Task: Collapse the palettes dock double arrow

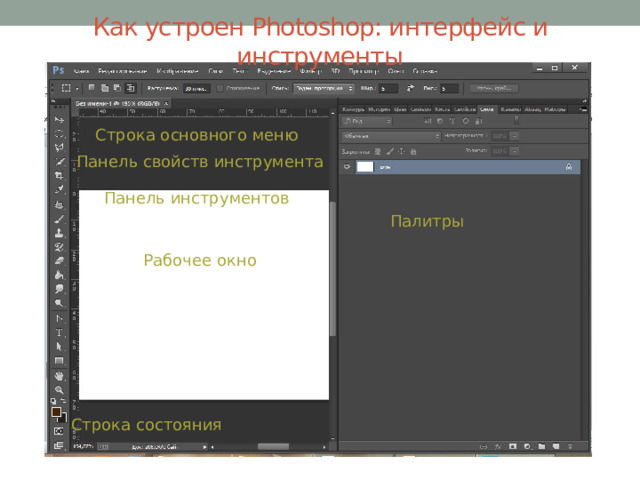Action: 584,100
